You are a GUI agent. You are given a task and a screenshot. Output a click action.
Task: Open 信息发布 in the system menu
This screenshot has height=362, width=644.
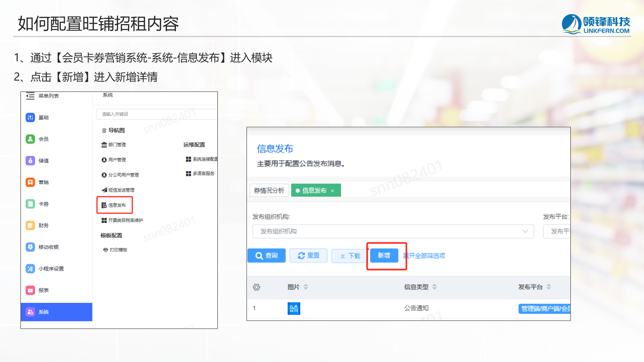click(114, 205)
